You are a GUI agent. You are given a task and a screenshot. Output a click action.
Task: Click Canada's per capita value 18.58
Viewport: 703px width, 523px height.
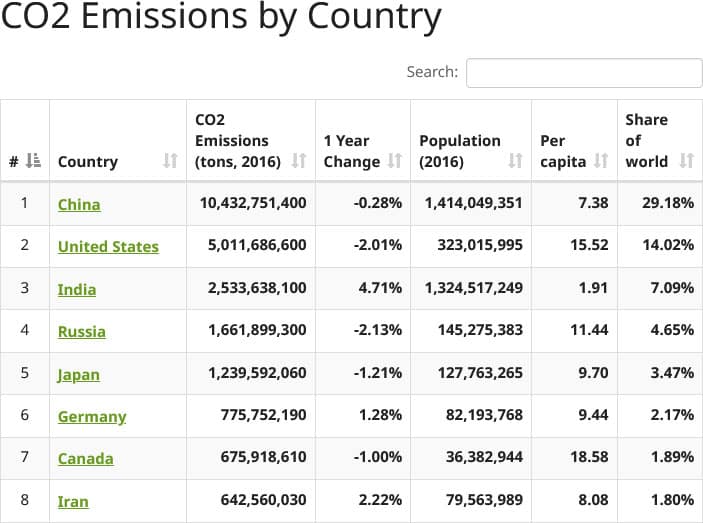click(x=589, y=457)
